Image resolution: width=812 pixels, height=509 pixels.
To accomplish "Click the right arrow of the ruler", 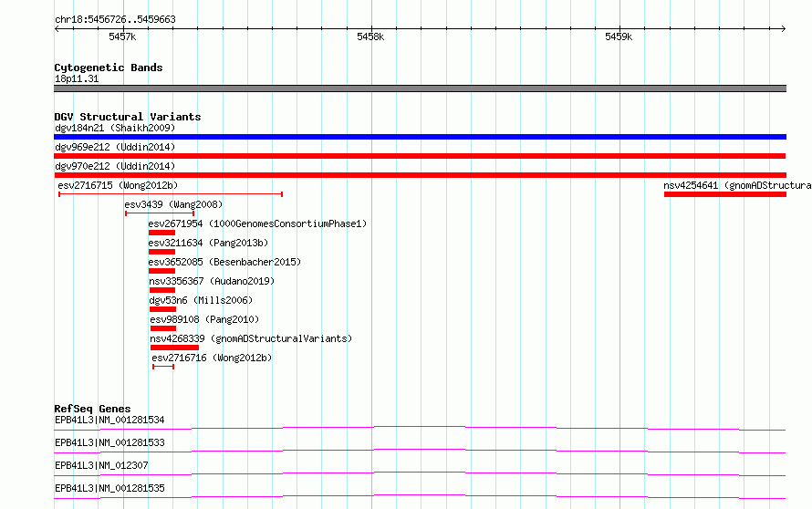I will 784,29.
